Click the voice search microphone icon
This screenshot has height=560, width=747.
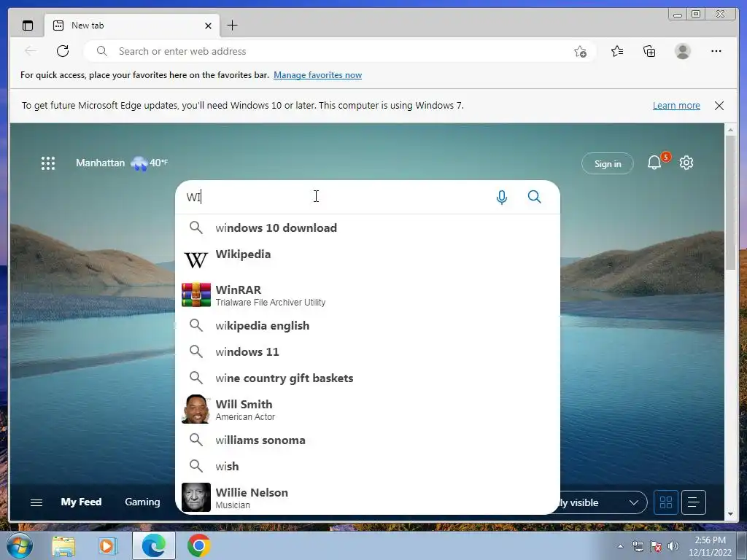(x=502, y=197)
